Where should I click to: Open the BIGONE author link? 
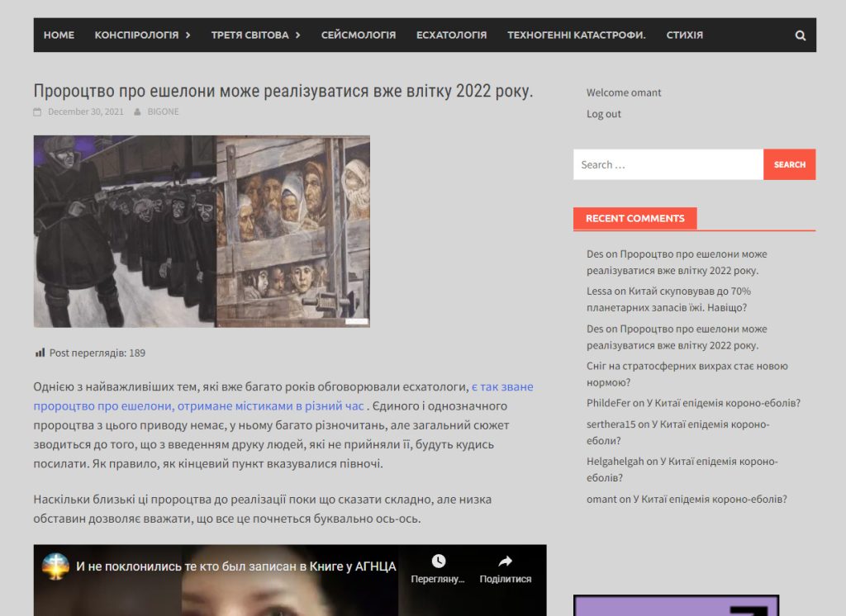coord(163,111)
